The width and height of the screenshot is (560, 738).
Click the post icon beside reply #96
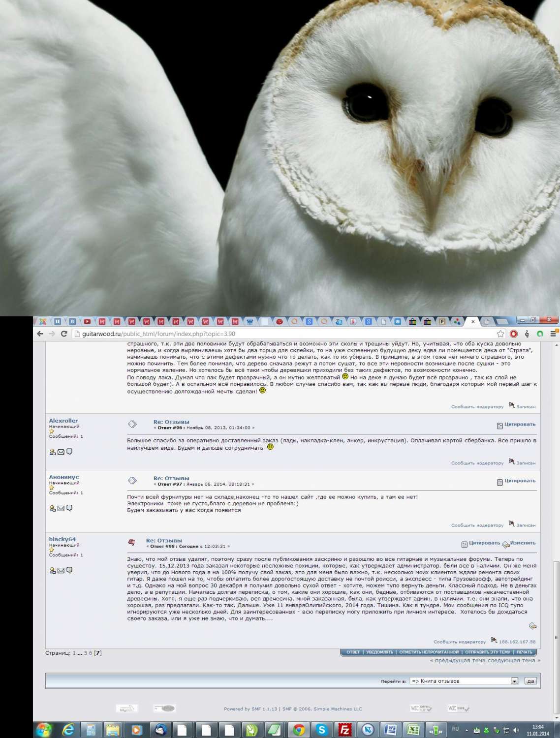(x=132, y=424)
